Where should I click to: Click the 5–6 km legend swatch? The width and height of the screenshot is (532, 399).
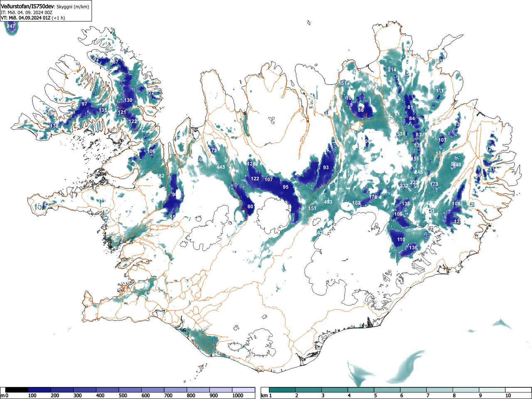[387, 390]
